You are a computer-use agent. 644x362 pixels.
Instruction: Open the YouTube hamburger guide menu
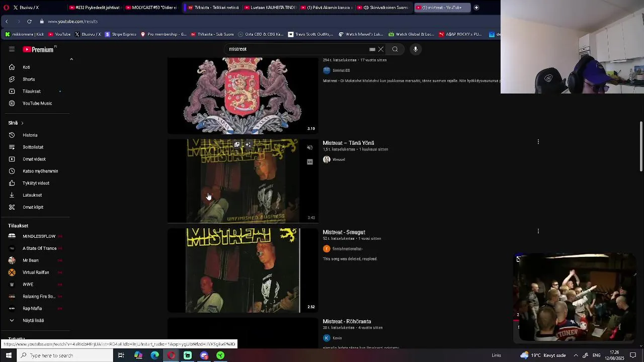(x=12, y=49)
